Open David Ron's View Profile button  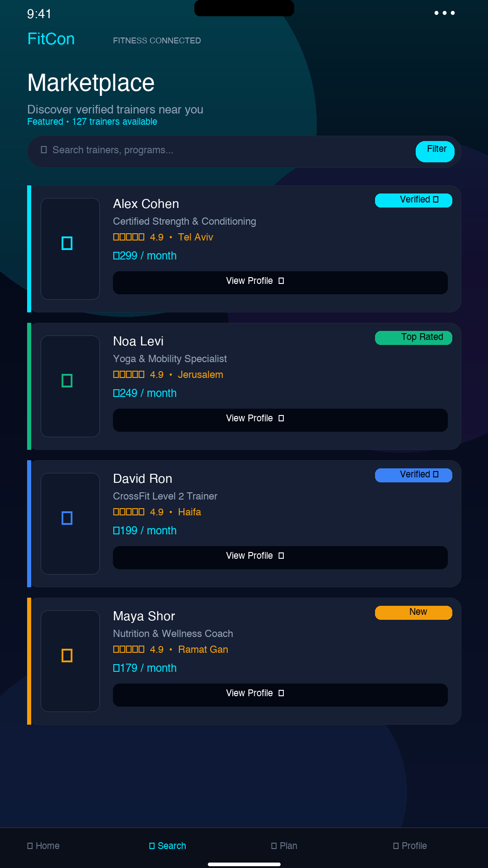280,557
